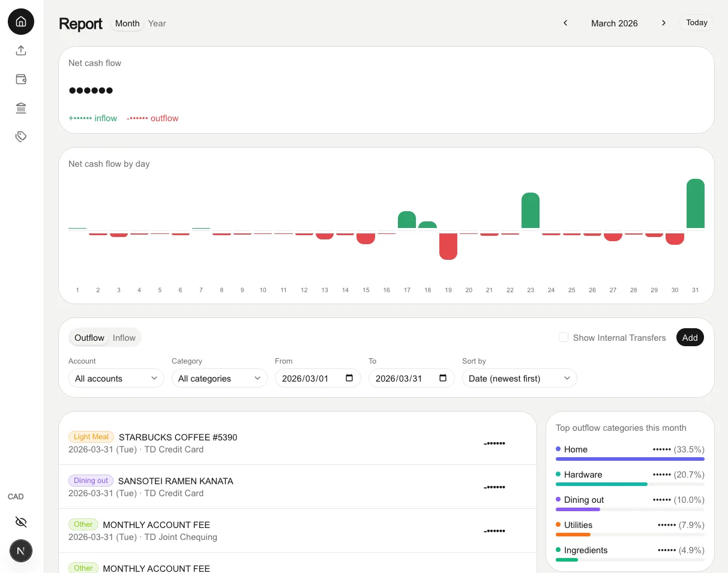Image resolution: width=728 pixels, height=573 pixels.
Task: Click the Utilities category progress bar
Action: (630, 535)
